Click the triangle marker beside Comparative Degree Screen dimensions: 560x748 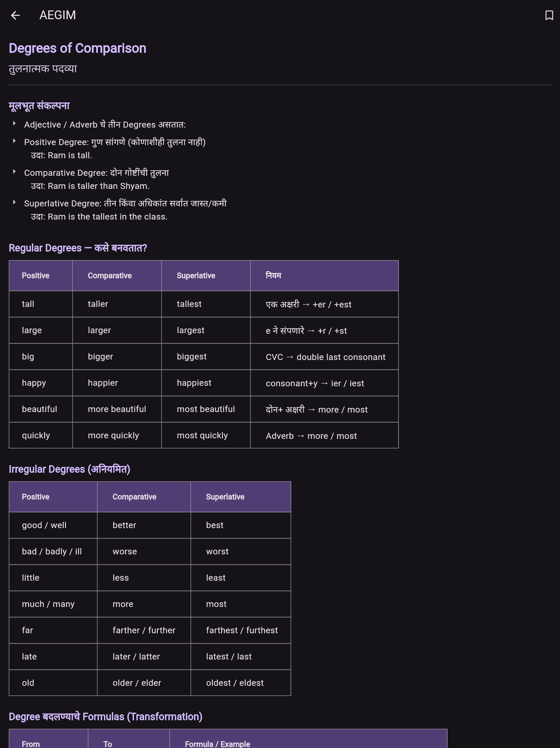(x=14, y=172)
